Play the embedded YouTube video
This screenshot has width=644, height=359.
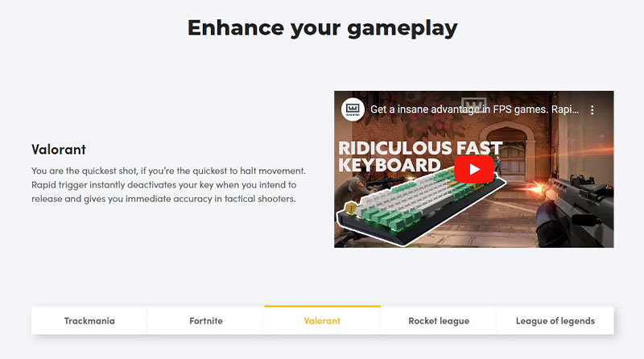pos(473,169)
